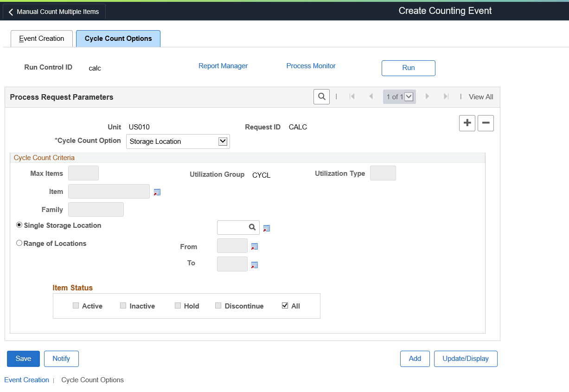Click the lookup icon next to the From field
The width and height of the screenshot is (569, 392).
click(x=254, y=246)
